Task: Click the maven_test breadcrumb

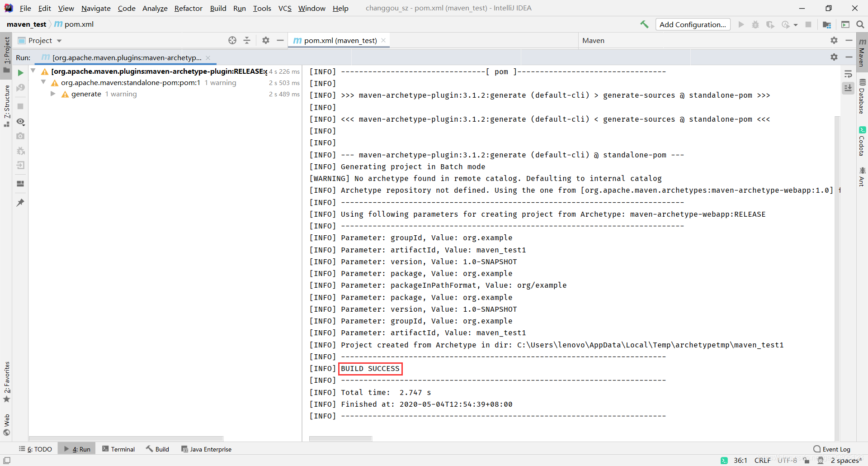Action: [26, 24]
